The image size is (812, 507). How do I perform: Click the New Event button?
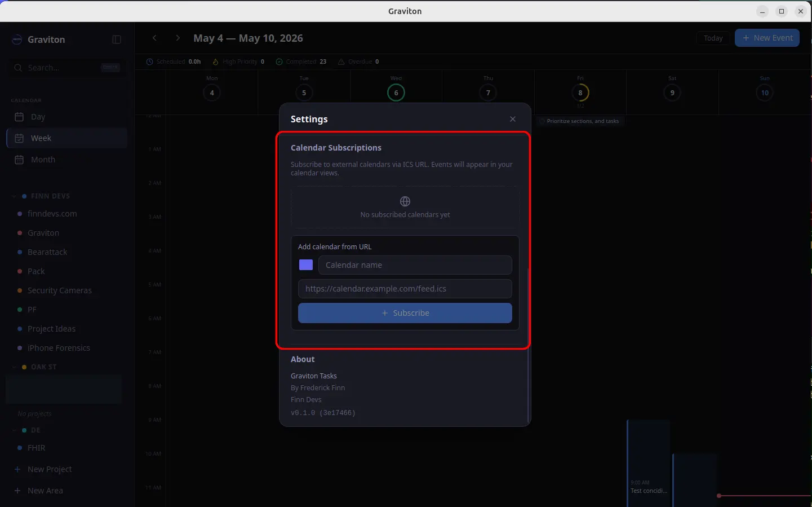coord(767,38)
